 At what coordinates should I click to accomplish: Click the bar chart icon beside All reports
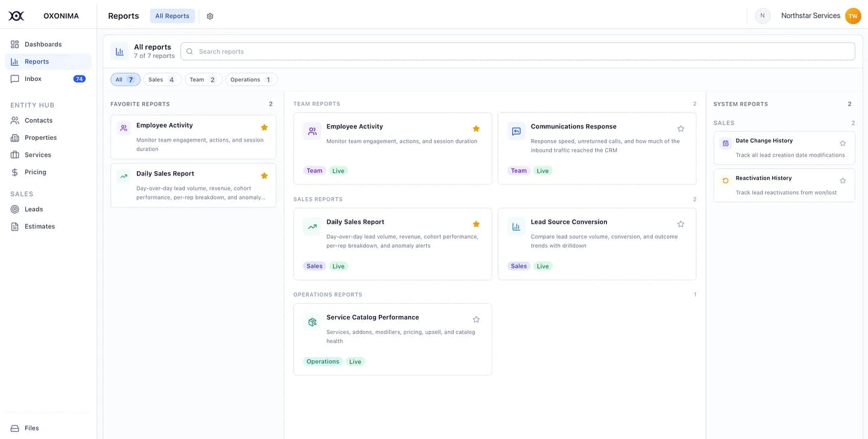tap(119, 52)
